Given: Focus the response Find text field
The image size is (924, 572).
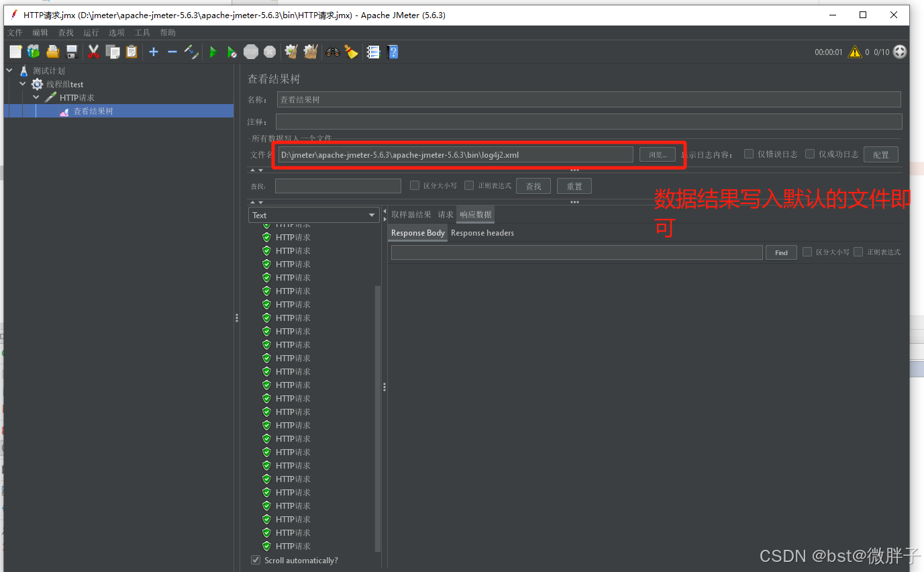Looking at the screenshot, I should pyautogui.click(x=577, y=252).
